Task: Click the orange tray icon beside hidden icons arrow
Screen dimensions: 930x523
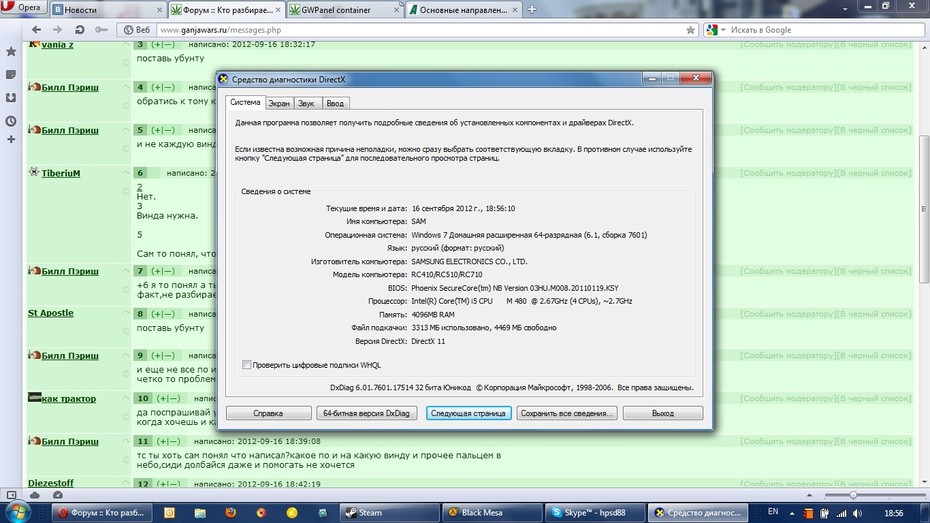Action: coord(808,513)
